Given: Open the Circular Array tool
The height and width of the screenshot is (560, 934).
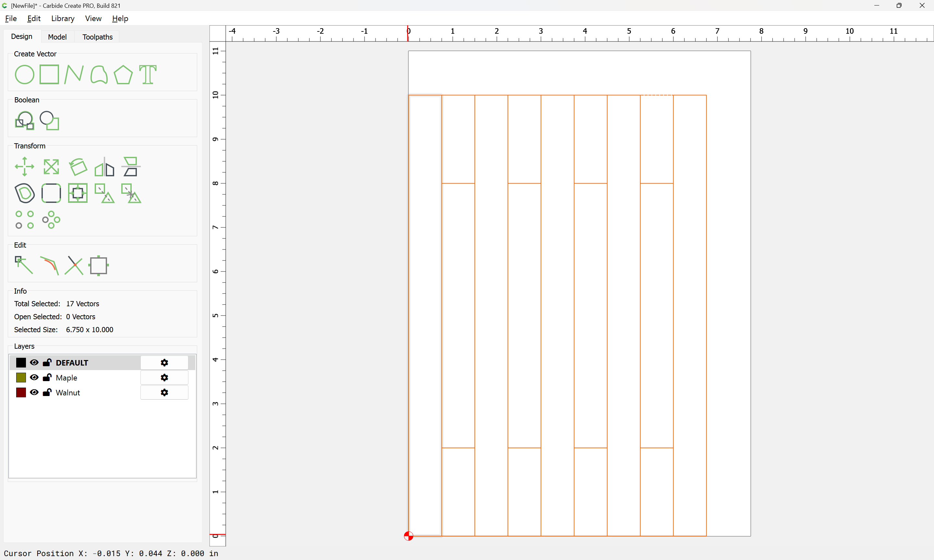Looking at the screenshot, I should click(51, 220).
